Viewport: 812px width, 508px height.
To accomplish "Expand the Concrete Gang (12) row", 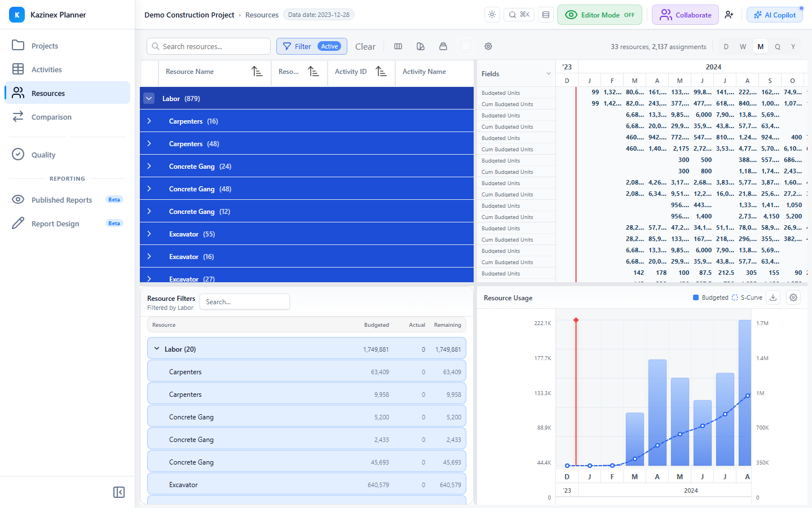I will (149, 211).
